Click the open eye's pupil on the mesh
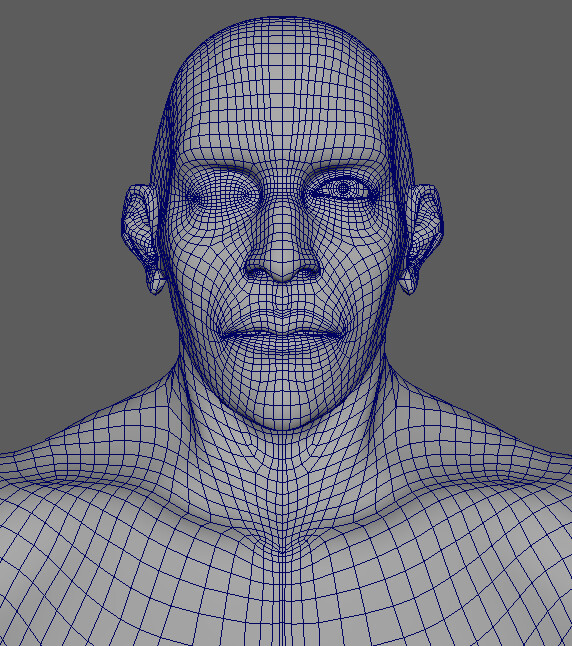The height and width of the screenshot is (646, 572). point(344,189)
